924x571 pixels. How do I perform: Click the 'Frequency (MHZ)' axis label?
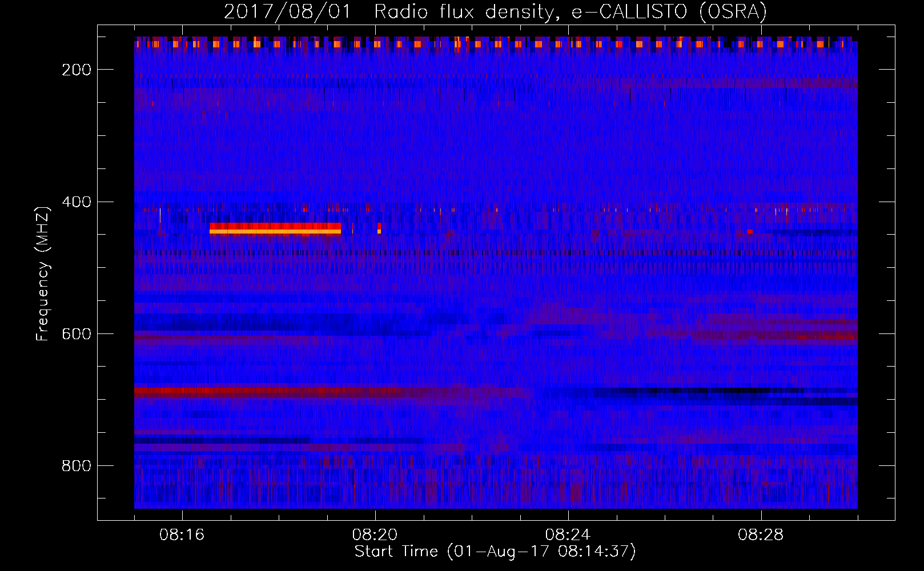(x=43, y=274)
